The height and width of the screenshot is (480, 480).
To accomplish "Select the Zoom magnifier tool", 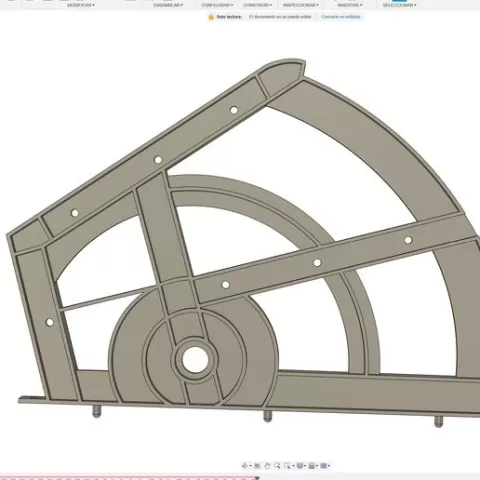I will (x=277, y=466).
